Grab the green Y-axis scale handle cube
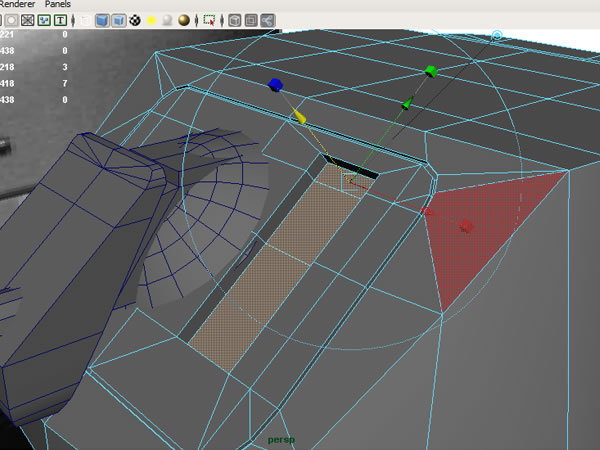Image resolution: width=600 pixels, height=450 pixels. [x=431, y=71]
